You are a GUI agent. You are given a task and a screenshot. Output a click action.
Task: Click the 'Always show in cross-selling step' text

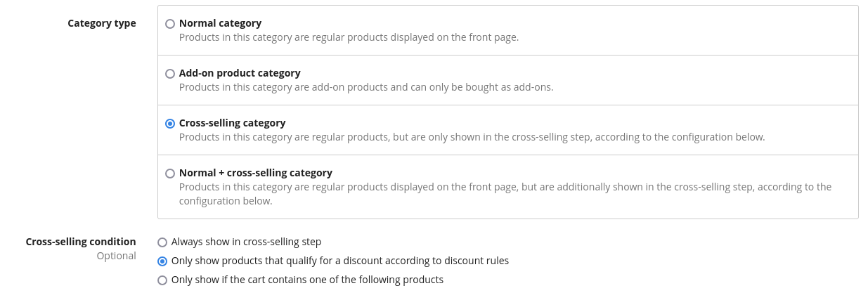point(246,242)
